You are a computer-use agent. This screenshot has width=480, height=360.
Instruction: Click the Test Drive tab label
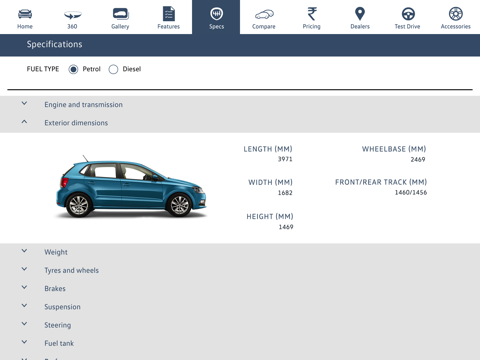[407, 26]
